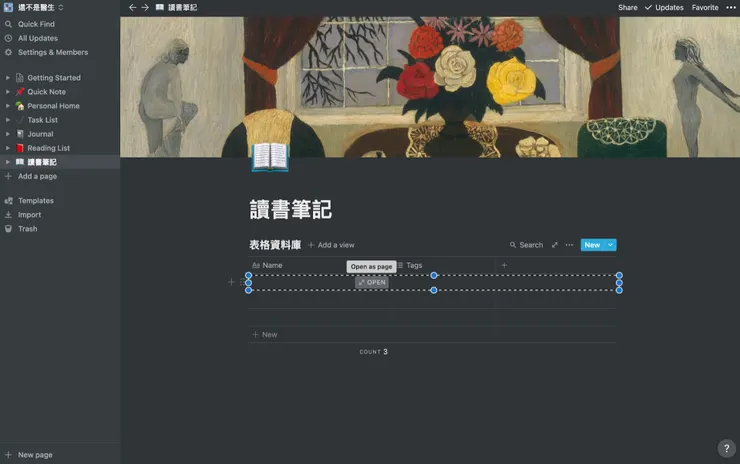
Task: Expand the Reading List tree item
Action: (8, 148)
